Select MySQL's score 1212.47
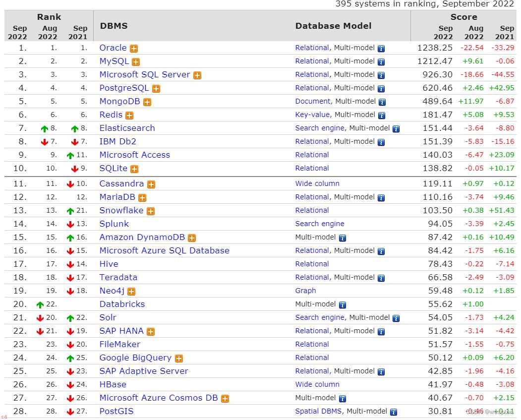 (435, 61)
